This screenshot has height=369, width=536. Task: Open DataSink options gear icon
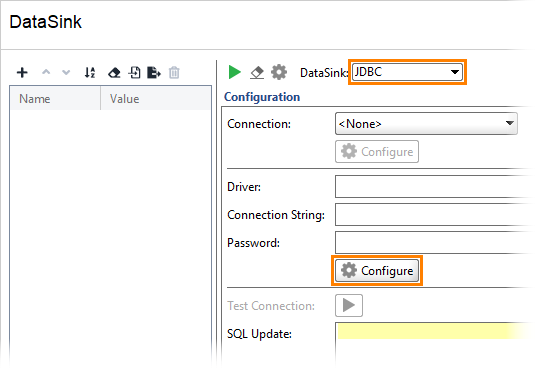click(279, 72)
